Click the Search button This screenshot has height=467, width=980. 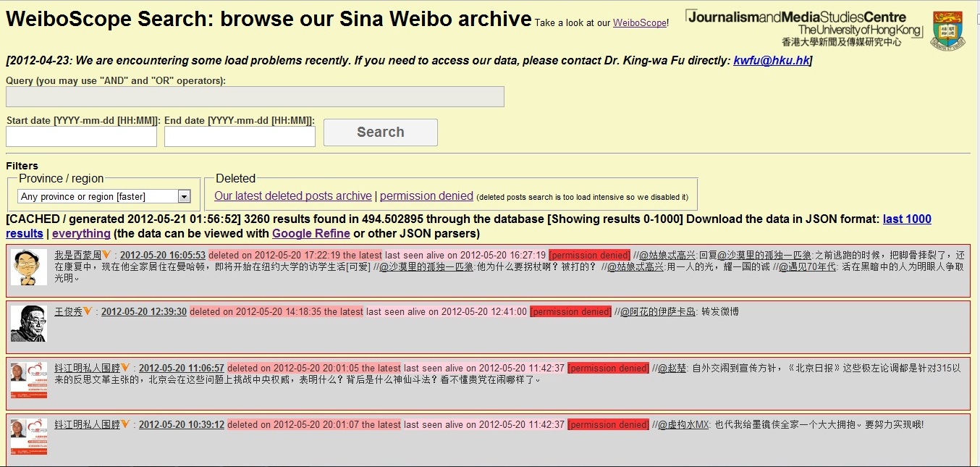pos(381,132)
